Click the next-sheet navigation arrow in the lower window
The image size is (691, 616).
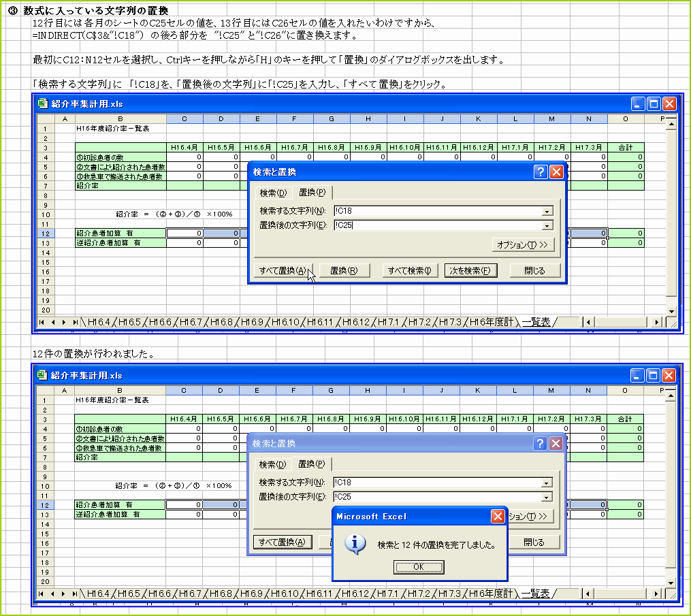[62, 594]
